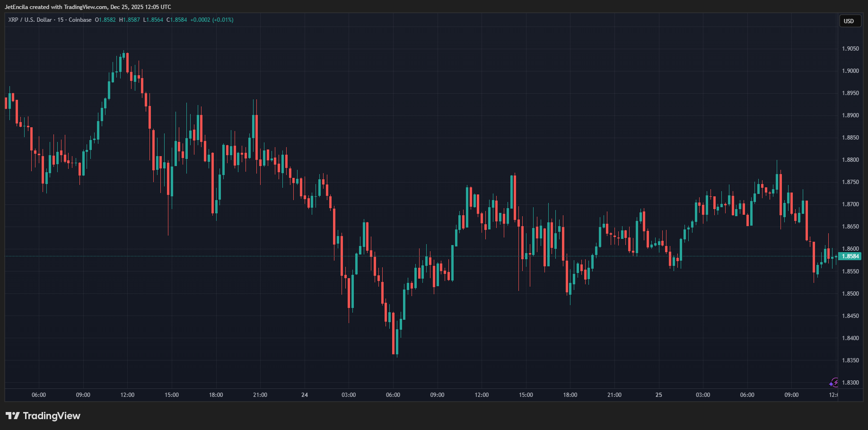Click the 09:00 time label between dates 24 and 25

click(x=438, y=395)
